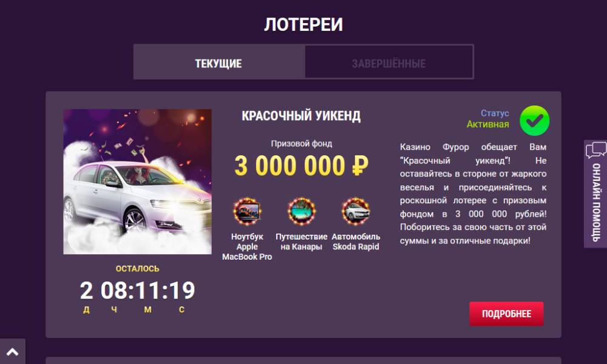This screenshot has height=364, width=607.
Task: Click the red ПОДРОБНЕЕ button
Action: (506, 314)
